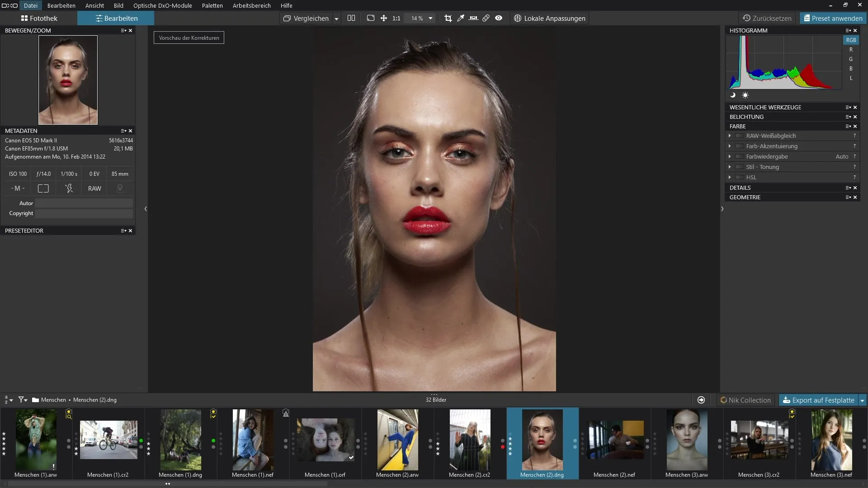The width and height of the screenshot is (868, 488).
Task: Switch to the Bearbeiten tab
Action: coord(116,18)
